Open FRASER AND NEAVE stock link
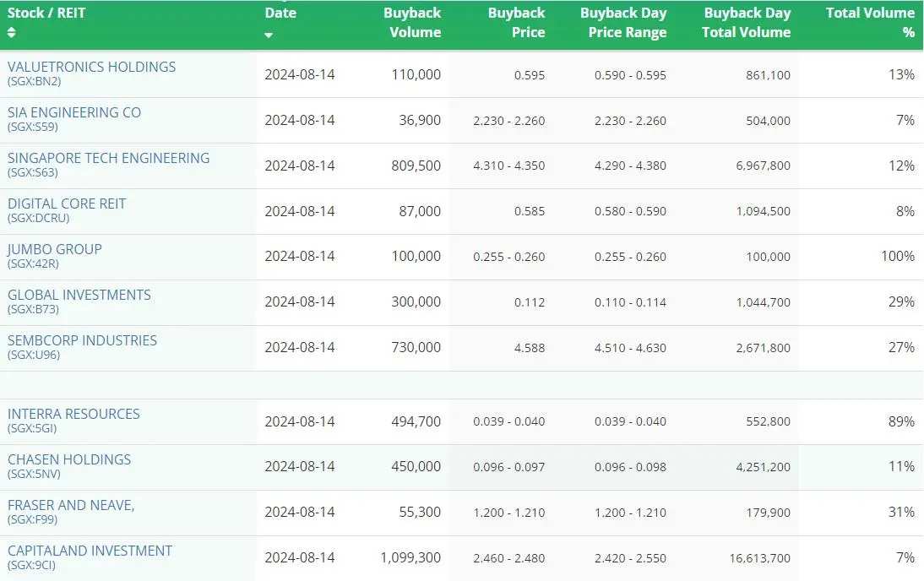The width and height of the screenshot is (924, 581). (x=71, y=506)
